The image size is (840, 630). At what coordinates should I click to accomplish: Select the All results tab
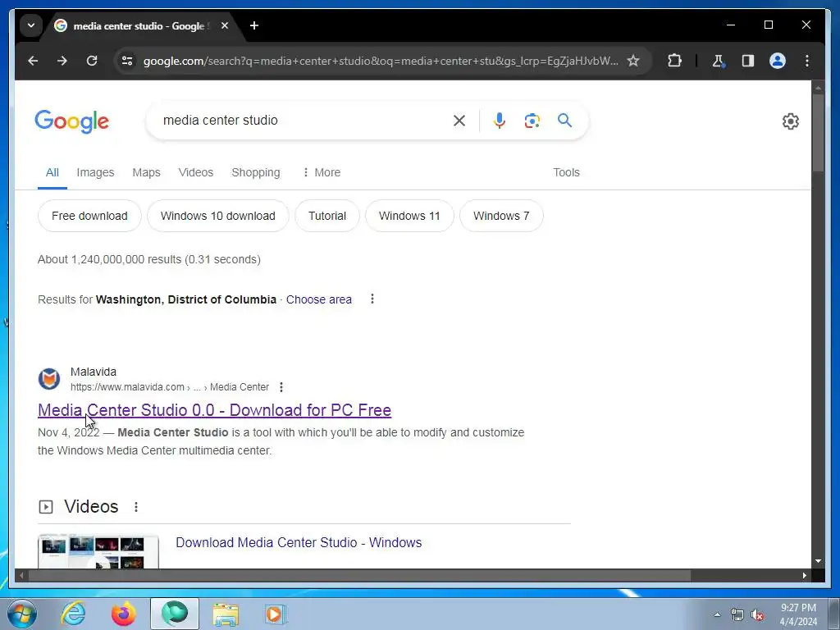click(52, 172)
